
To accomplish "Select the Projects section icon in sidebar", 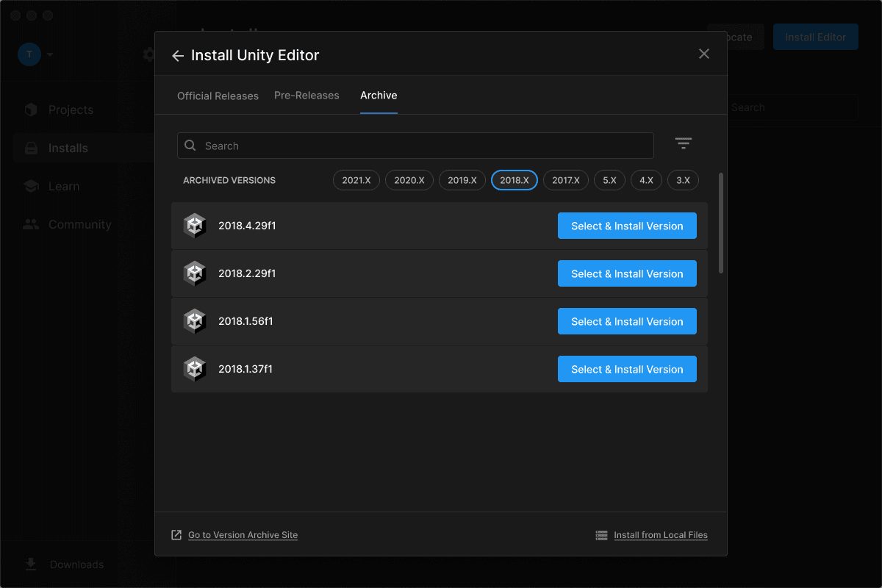I will click(31, 110).
